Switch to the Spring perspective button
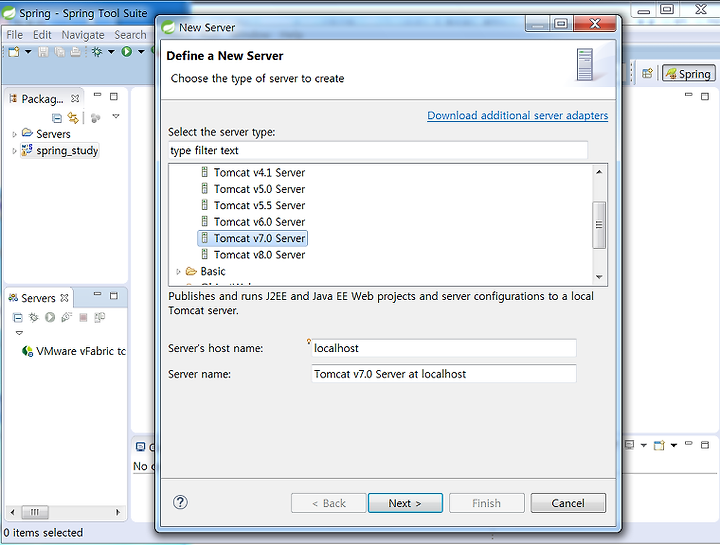This screenshot has height=545, width=720. tap(688, 73)
